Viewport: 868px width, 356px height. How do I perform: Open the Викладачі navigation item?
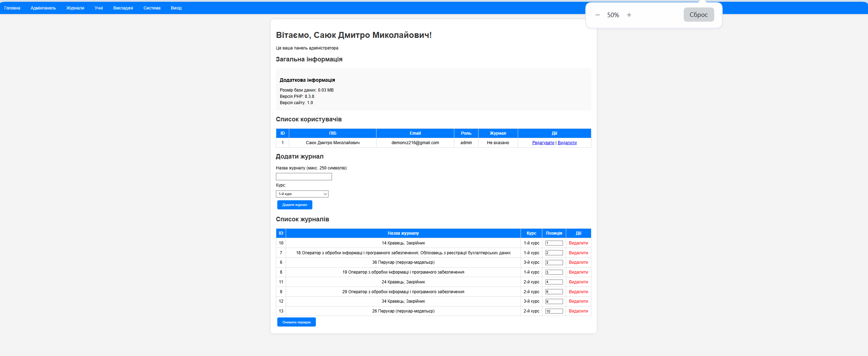123,8
